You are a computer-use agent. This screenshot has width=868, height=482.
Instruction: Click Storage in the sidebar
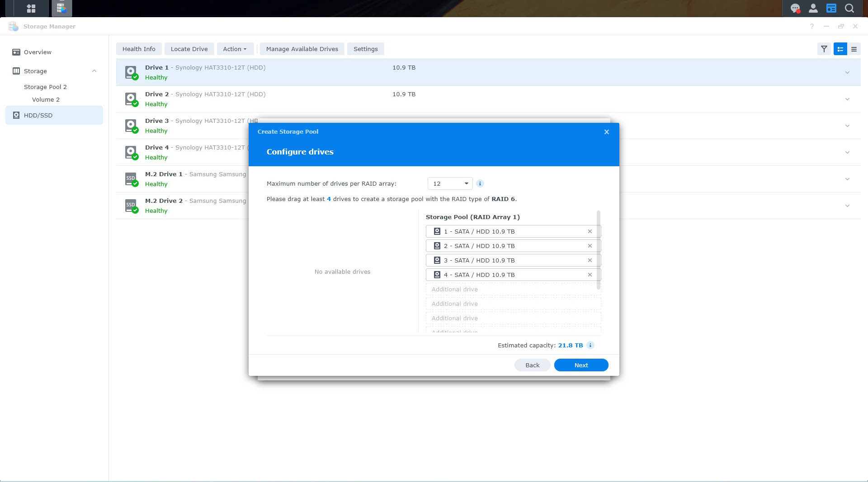[35, 71]
